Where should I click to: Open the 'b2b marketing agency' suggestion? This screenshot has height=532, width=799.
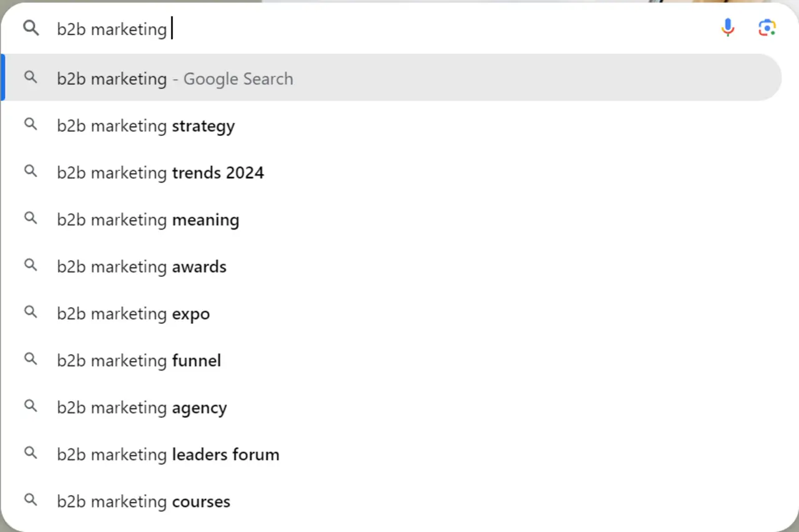coord(142,407)
